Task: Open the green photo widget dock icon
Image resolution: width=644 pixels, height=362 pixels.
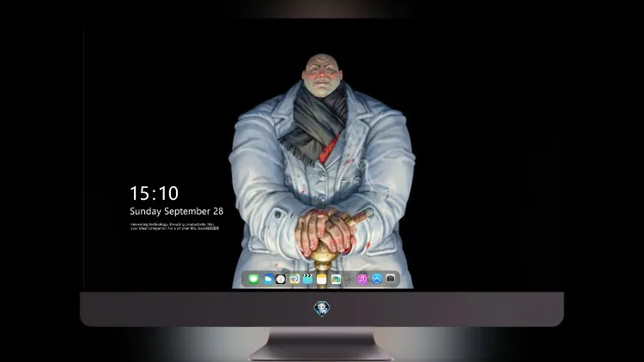Action: click(336, 279)
